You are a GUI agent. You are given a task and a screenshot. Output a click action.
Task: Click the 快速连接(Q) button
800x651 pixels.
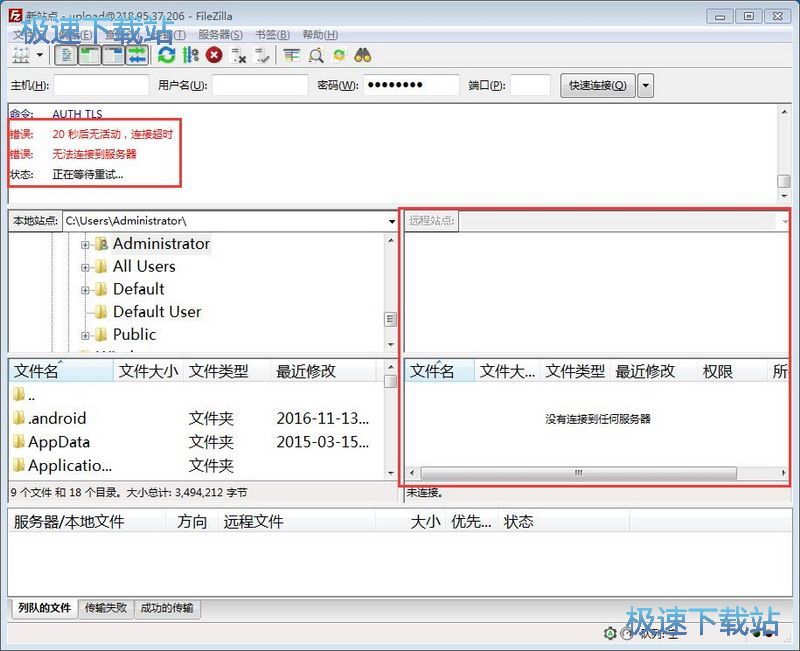pyautogui.click(x=597, y=86)
